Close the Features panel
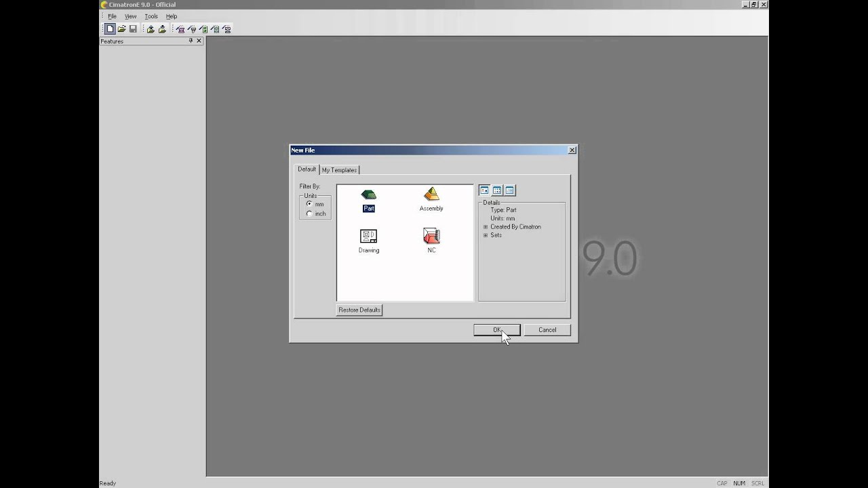Screen dimensions: 868x488 pos(199,41)
